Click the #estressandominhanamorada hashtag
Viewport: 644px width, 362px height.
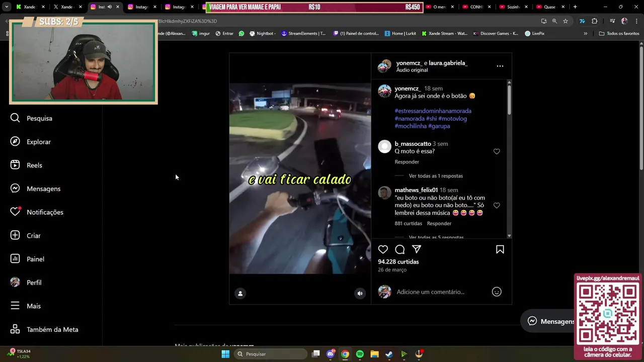point(433,111)
